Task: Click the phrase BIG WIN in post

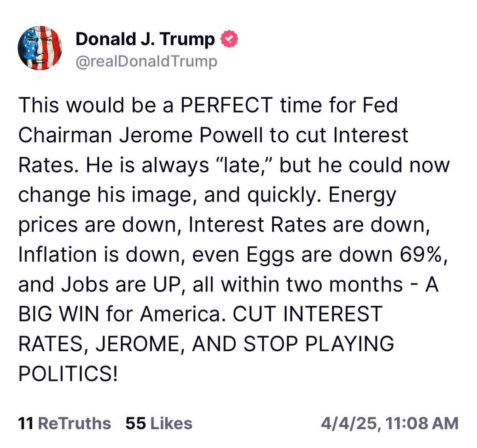Action: pos(59,314)
